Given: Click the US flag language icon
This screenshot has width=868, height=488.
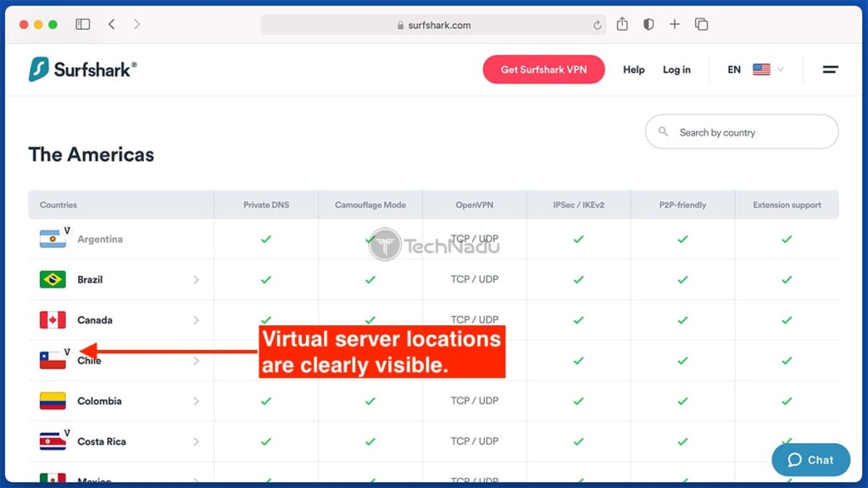Looking at the screenshot, I should pos(761,69).
